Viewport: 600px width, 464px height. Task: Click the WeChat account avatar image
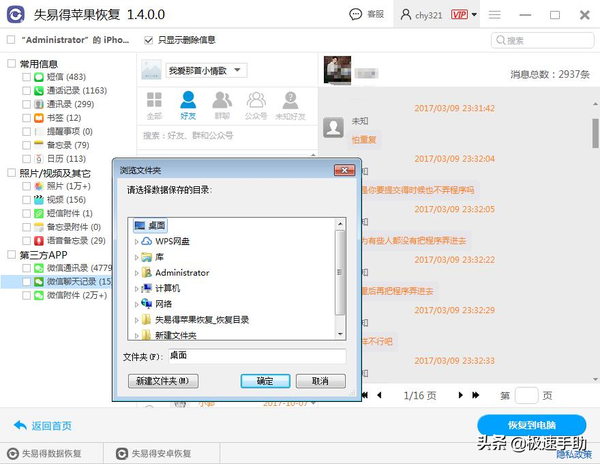pyautogui.click(x=151, y=70)
